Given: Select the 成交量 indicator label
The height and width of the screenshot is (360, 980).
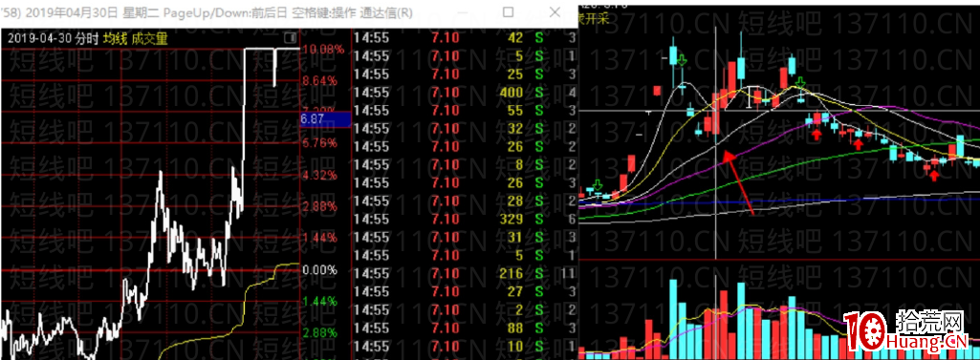Looking at the screenshot, I should (x=149, y=39).
